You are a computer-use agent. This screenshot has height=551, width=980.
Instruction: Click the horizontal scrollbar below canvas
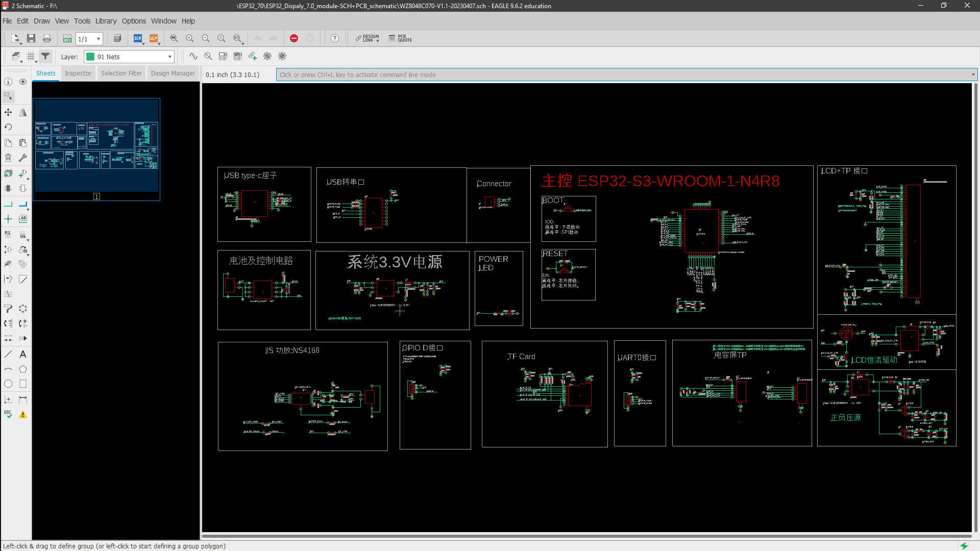[587, 536]
